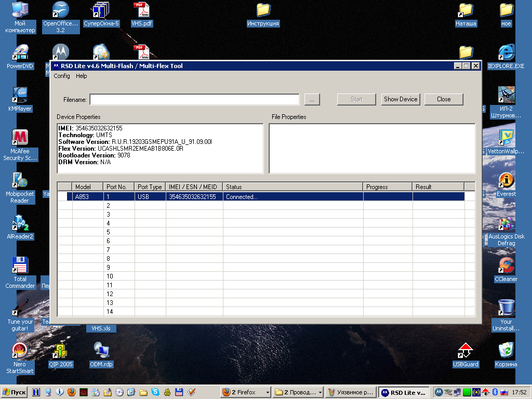Viewport: 532px width, 399px height.
Task: Open the СуперОкна-5 desktop shortcut
Action: point(101,14)
